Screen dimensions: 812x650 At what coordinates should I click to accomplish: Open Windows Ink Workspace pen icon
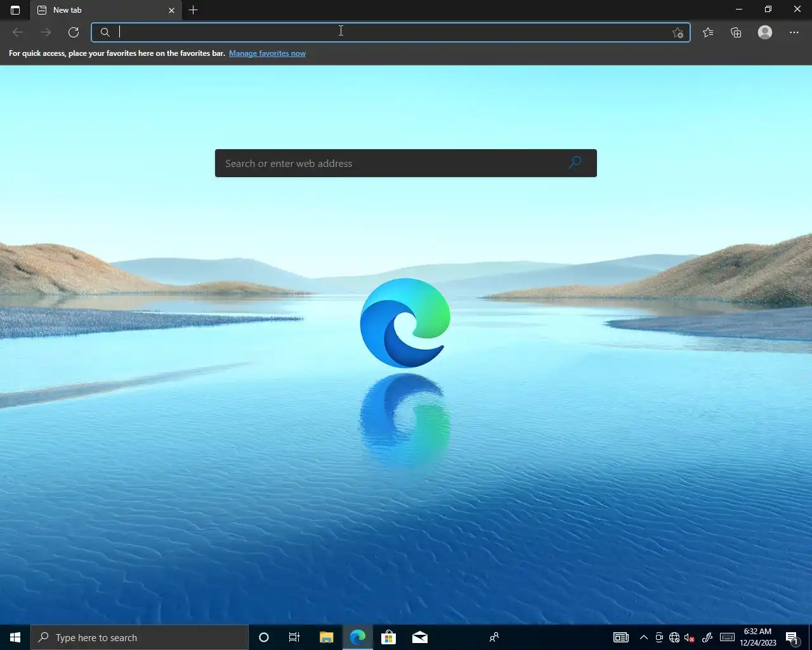click(707, 637)
